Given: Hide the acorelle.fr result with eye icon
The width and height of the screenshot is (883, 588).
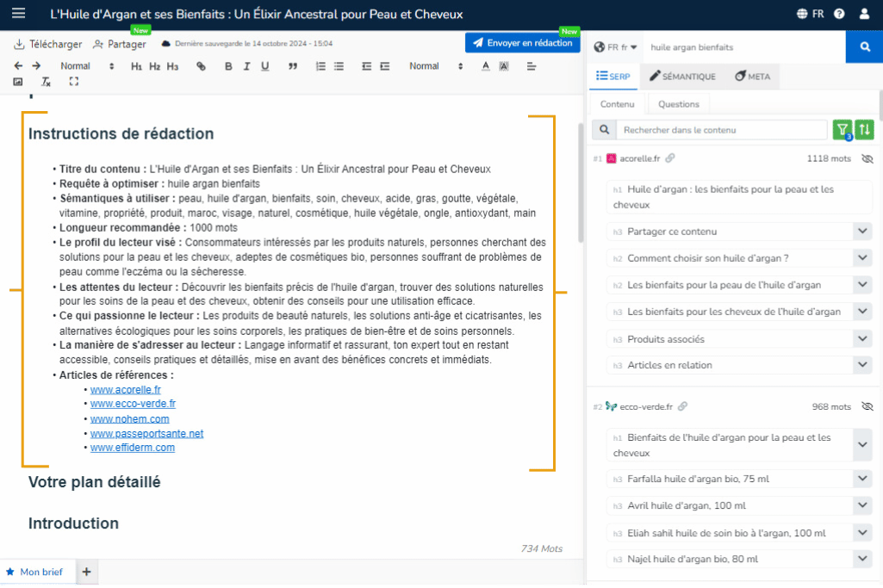Looking at the screenshot, I should tap(867, 159).
